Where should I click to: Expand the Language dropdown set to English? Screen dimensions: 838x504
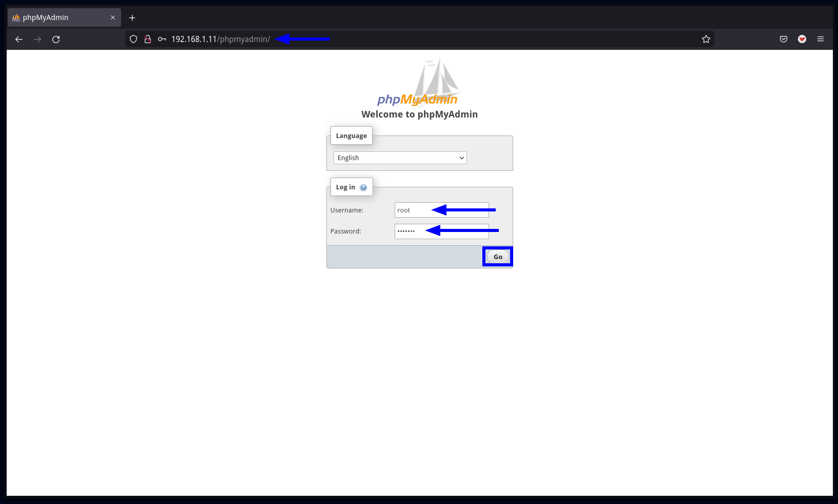point(400,158)
